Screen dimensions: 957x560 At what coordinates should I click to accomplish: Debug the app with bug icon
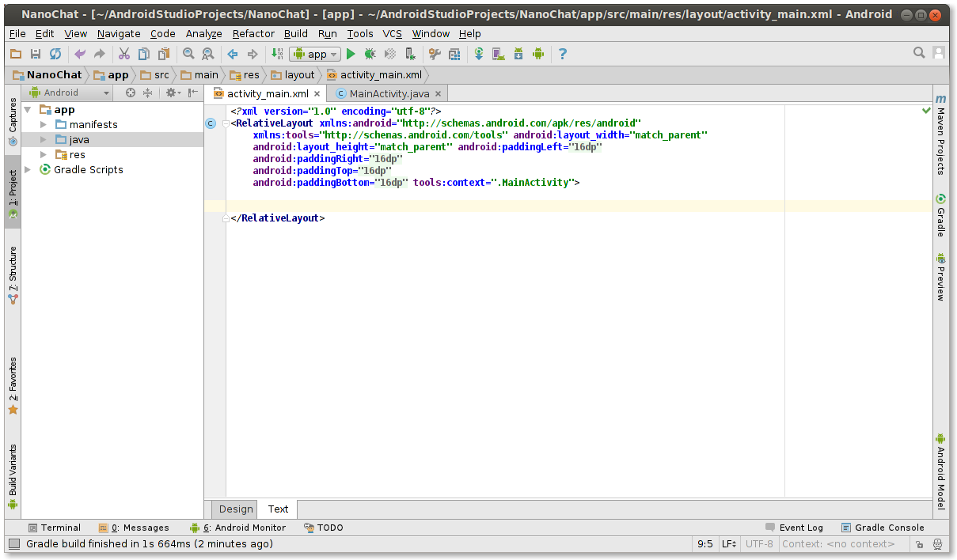(x=370, y=54)
